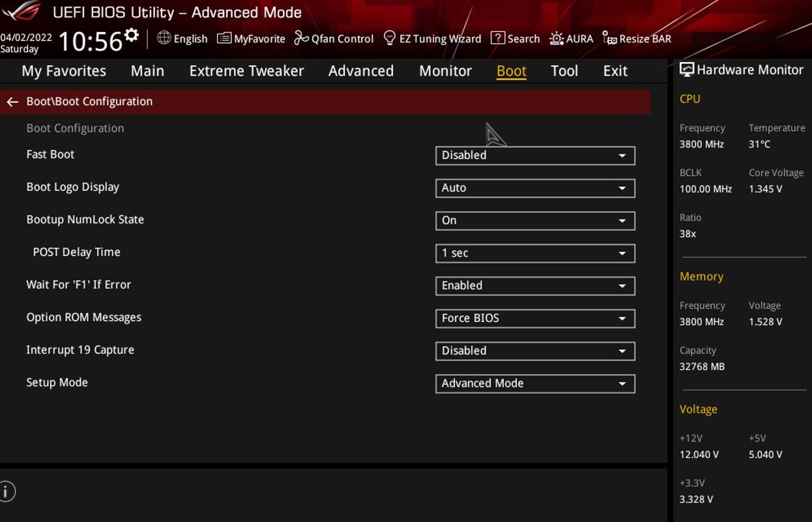Toggle Resize BAR icon
The height and width of the screenshot is (522, 812).
click(609, 38)
